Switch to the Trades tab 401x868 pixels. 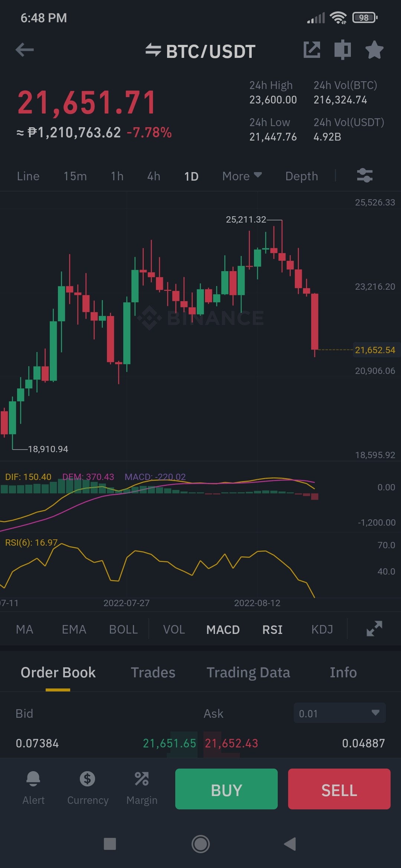click(153, 673)
